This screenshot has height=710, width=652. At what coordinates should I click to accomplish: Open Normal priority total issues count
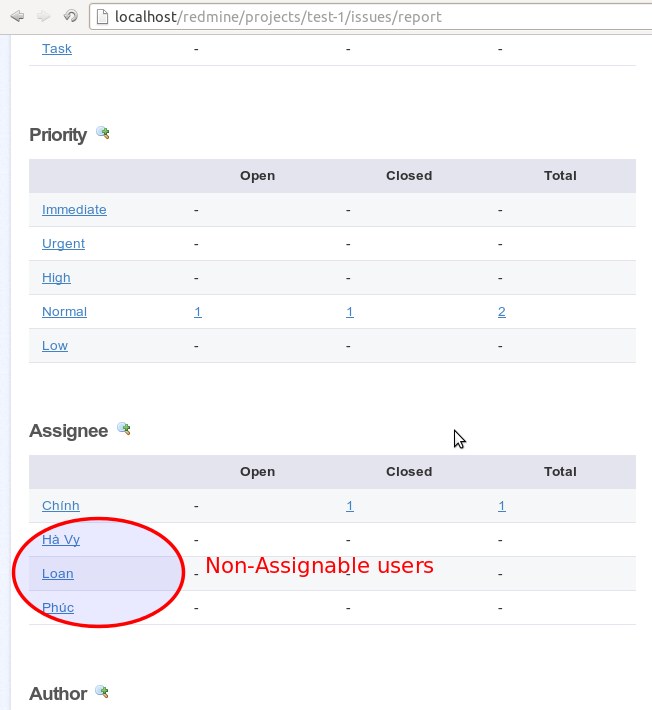click(x=502, y=312)
